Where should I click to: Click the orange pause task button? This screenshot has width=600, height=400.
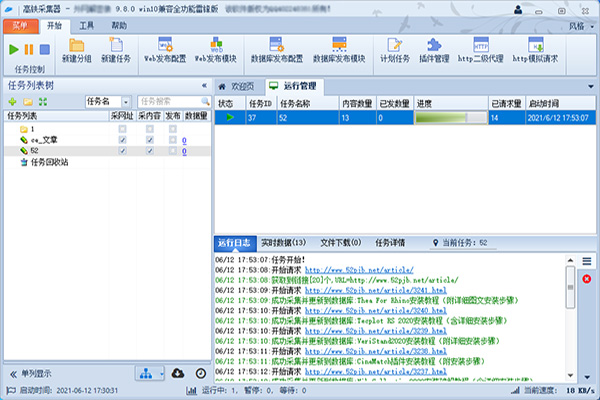[30, 49]
